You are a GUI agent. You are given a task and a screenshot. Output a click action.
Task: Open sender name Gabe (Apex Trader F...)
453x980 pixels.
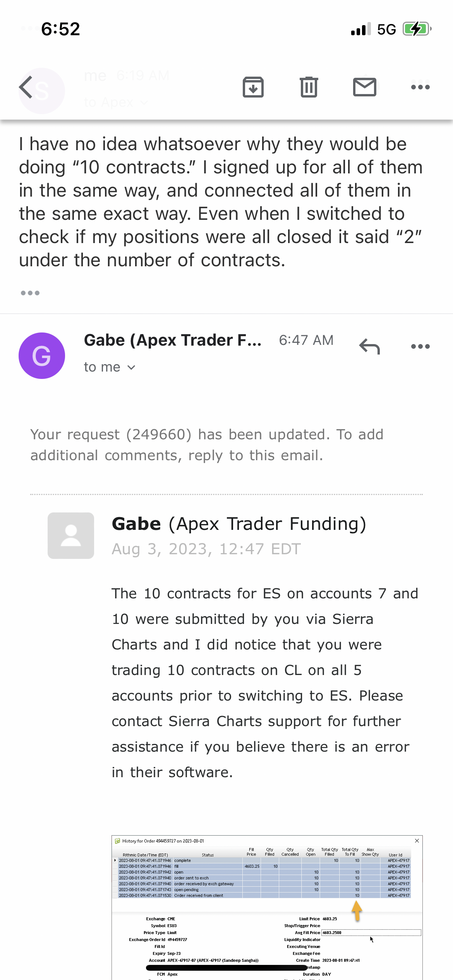[x=173, y=340]
